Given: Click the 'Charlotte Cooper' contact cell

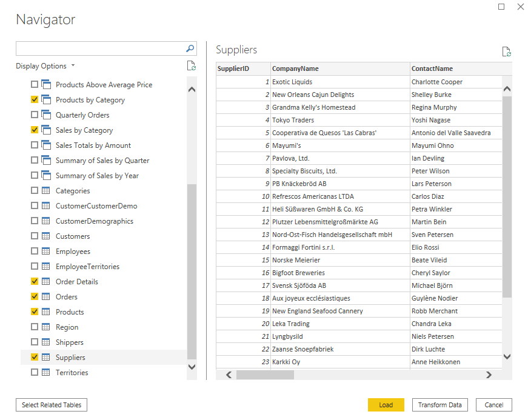Looking at the screenshot, I should 456,82.
